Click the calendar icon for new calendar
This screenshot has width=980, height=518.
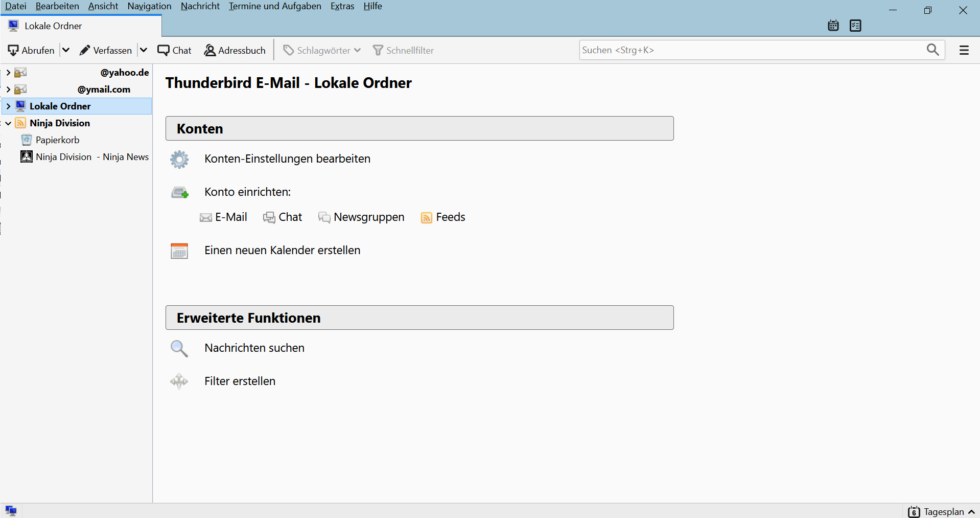click(179, 251)
